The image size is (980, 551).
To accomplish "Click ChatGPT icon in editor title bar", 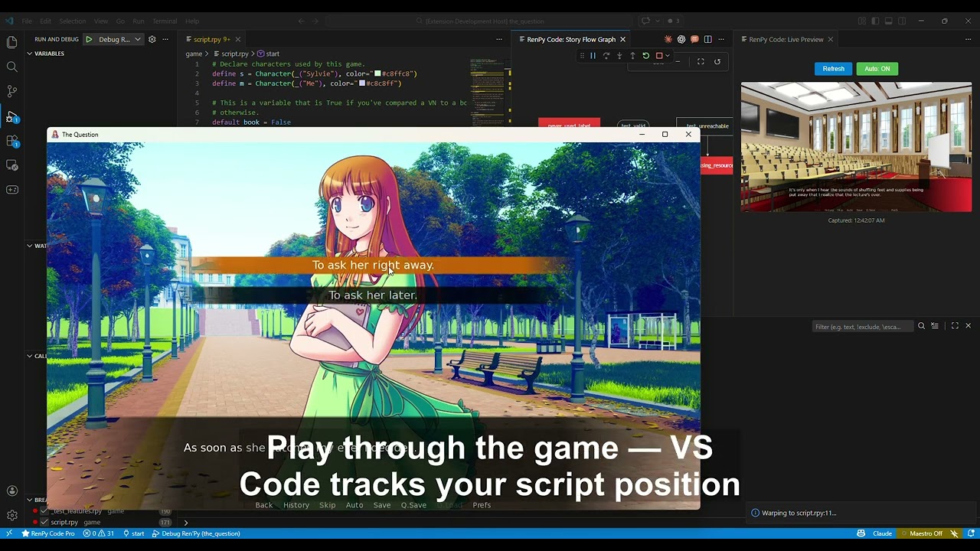I will point(681,39).
